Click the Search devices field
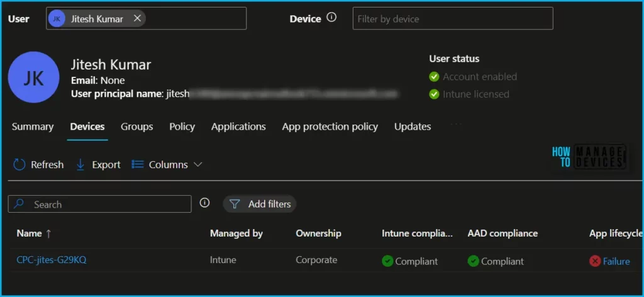Viewport: 644px width, 297px height. coord(100,204)
